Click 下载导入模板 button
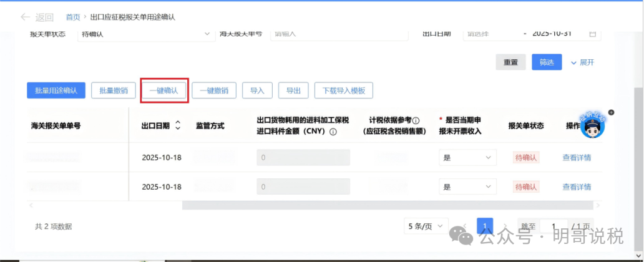This screenshot has width=644, height=262. tap(344, 90)
